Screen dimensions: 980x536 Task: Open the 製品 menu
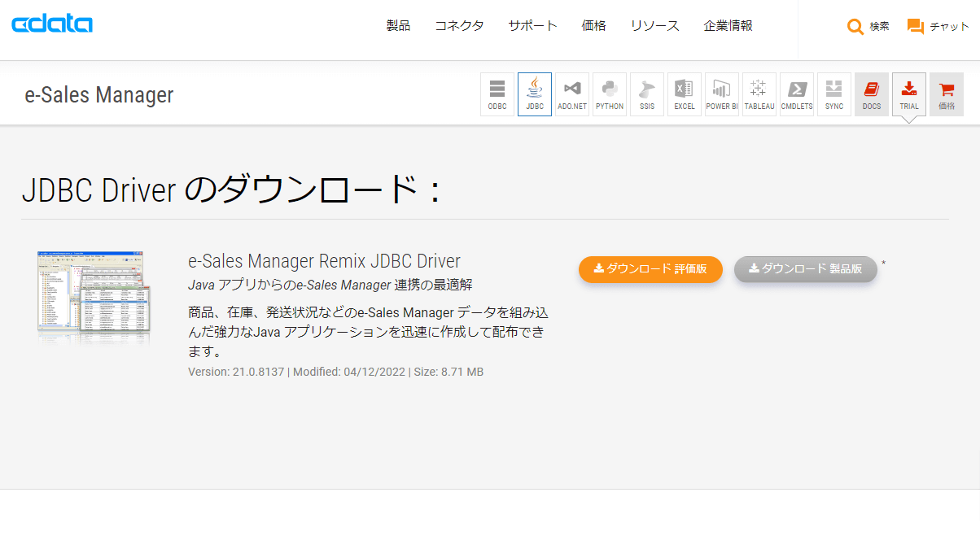(x=398, y=26)
